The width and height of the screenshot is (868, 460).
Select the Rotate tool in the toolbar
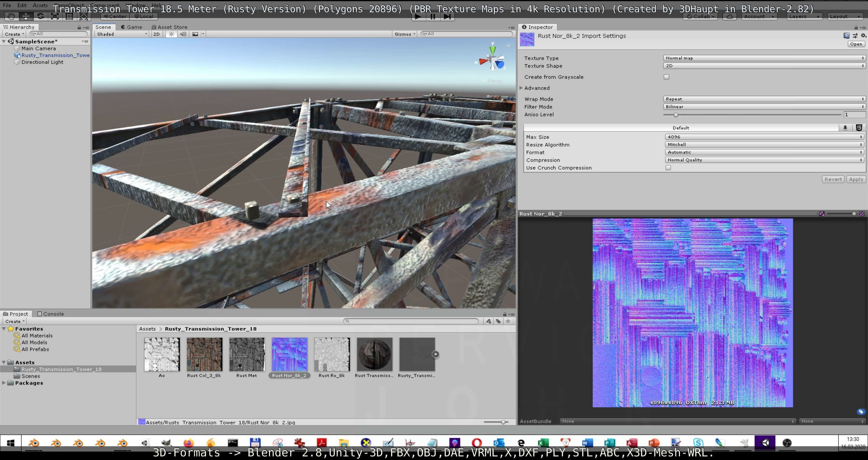[40, 16]
